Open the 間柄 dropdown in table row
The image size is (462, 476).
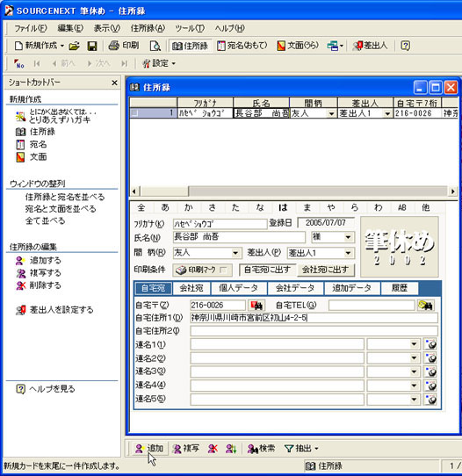click(x=331, y=114)
